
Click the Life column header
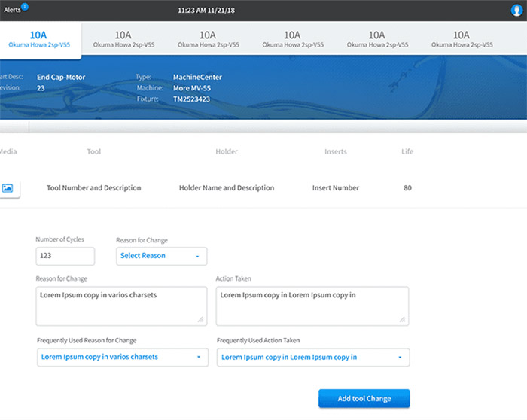click(407, 152)
